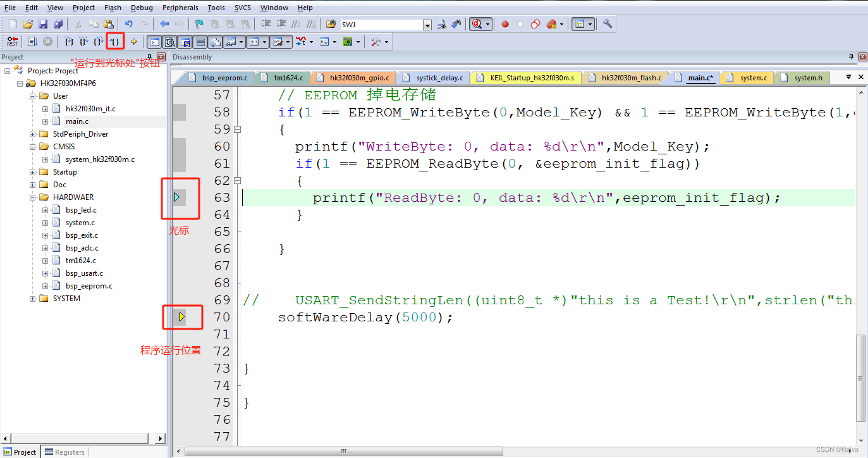
Task: Toggle the Disassembly window
Action: pyautogui.click(x=170, y=42)
